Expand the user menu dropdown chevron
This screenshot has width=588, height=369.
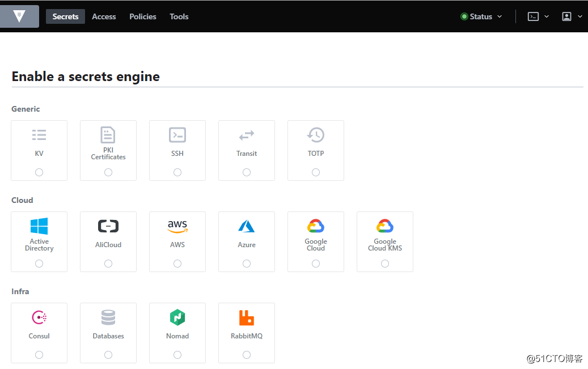(x=579, y=16)
